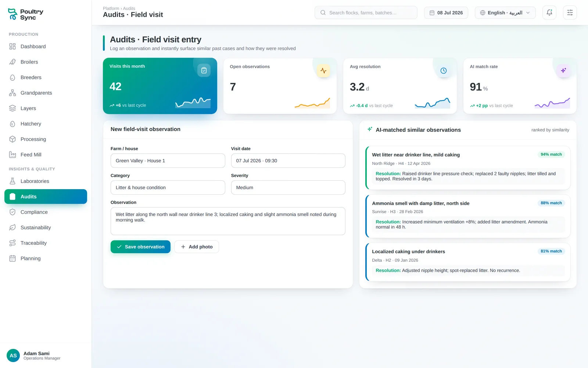Click the pulse icon on Open observations card
Screen dimensions: 588x368
323,71
